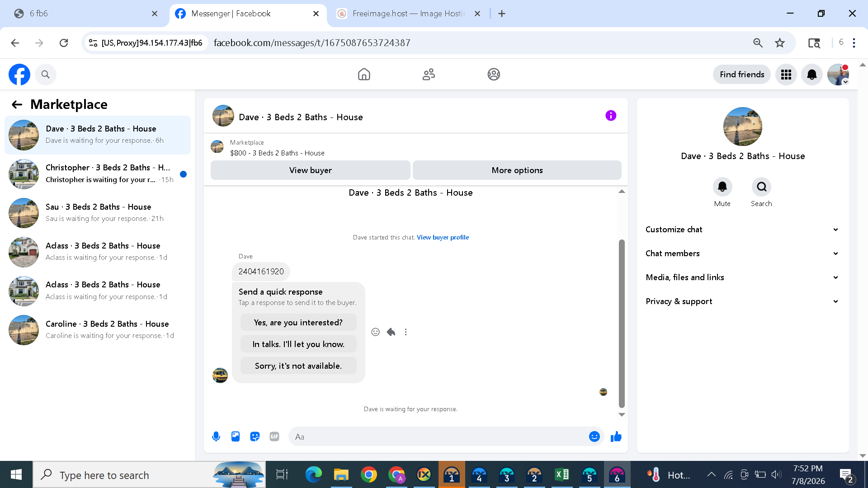
Task: Choose a sticker from the sticker icon
Action: click(255, 436)
